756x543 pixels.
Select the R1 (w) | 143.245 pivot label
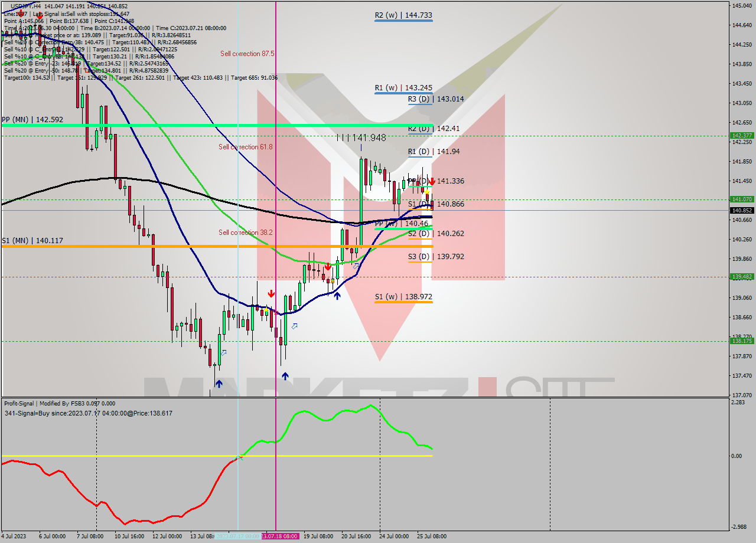click(403, 88)
